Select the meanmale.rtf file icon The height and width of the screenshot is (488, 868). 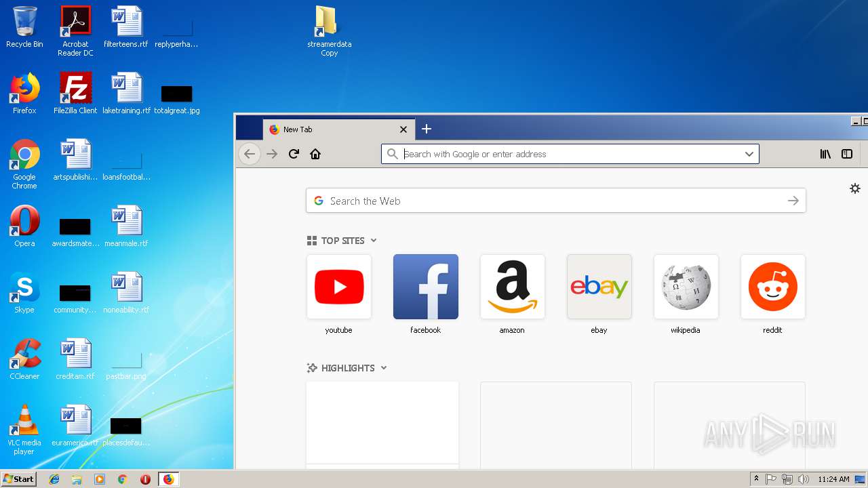point(126,226)
